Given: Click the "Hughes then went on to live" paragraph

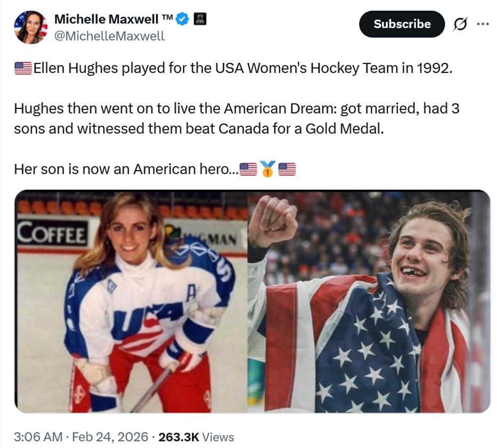Looking at the screenshot, I should click(235, 118).
